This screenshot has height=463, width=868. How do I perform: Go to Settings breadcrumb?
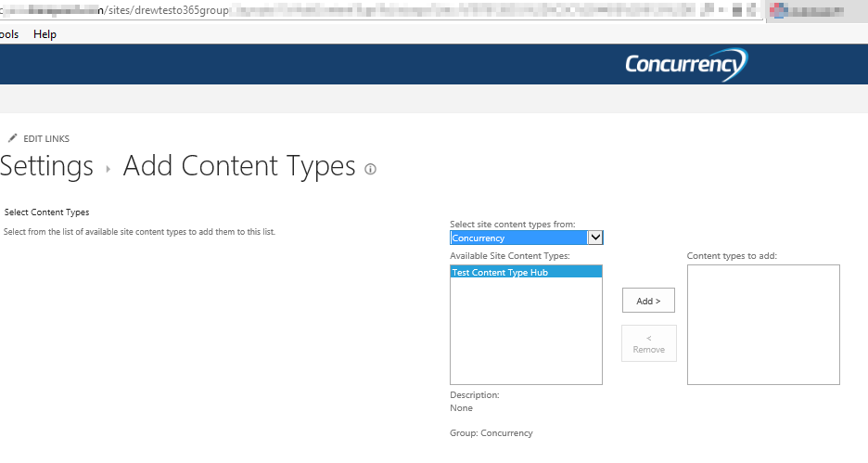click(x=46, y=166)
